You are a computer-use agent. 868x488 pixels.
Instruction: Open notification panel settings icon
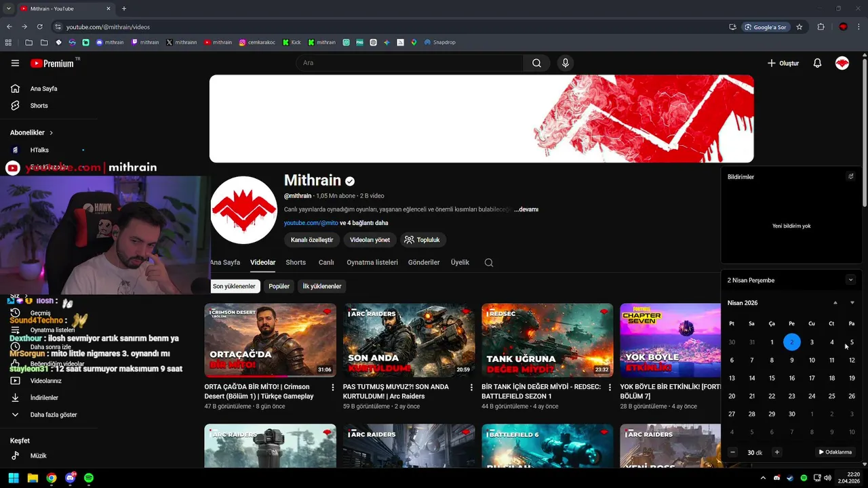coord(851,176)
